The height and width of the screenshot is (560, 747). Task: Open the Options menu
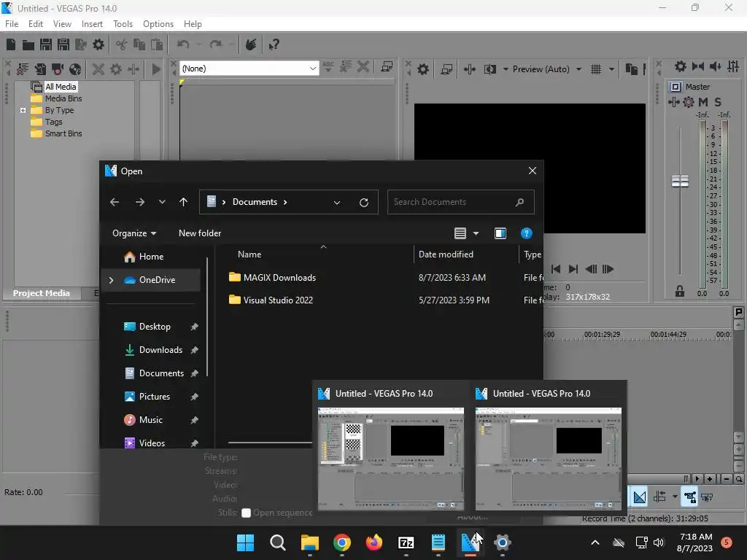(158, 24)
